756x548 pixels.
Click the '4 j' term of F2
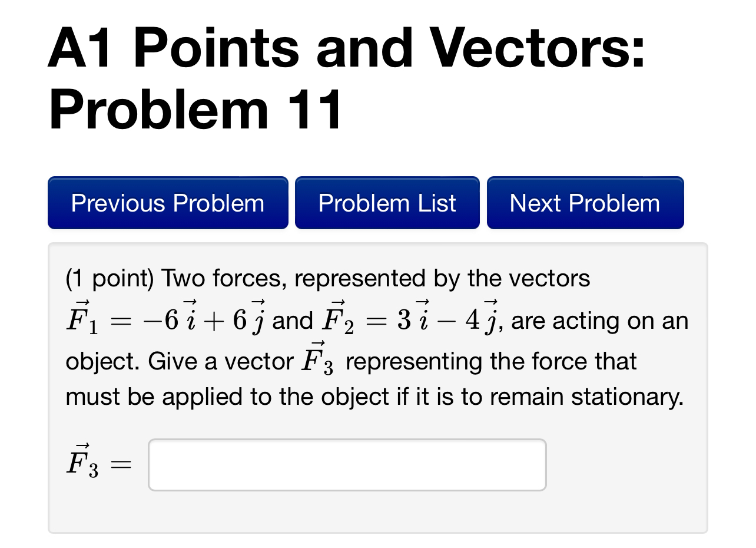483,319
